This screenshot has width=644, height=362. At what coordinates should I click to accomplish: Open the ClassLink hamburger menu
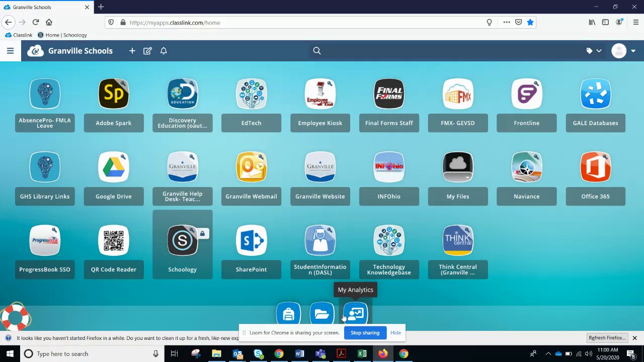(10, 51)
